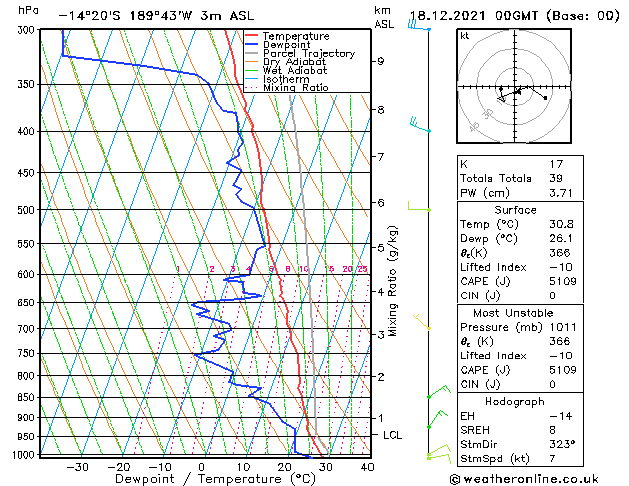Click the Isotherm legend label
629x486 pixels.
pyautogui.click(x=286, y=79)
